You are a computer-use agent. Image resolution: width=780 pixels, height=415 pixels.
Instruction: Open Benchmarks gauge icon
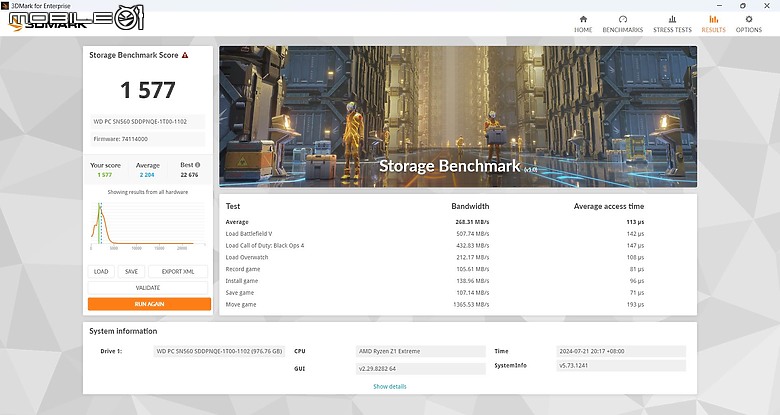623,19
